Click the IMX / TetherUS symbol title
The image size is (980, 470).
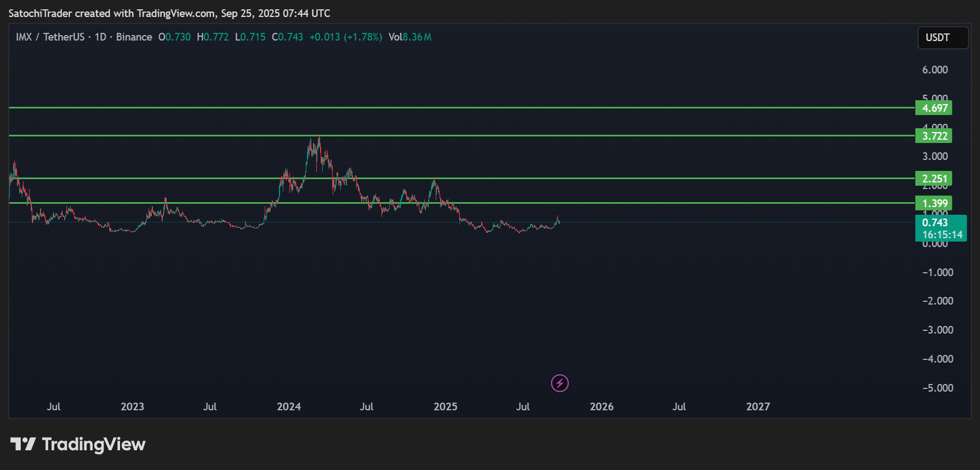(x=50, y=37)
